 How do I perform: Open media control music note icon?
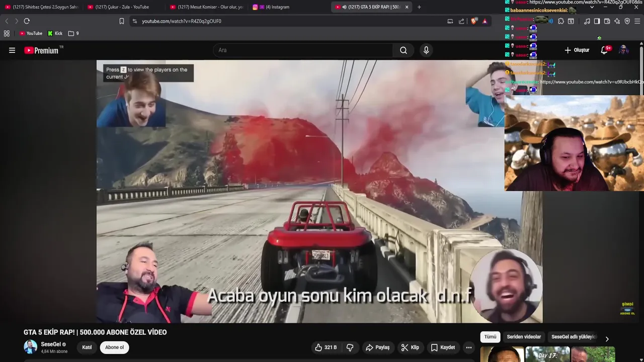tap(587, 21)
